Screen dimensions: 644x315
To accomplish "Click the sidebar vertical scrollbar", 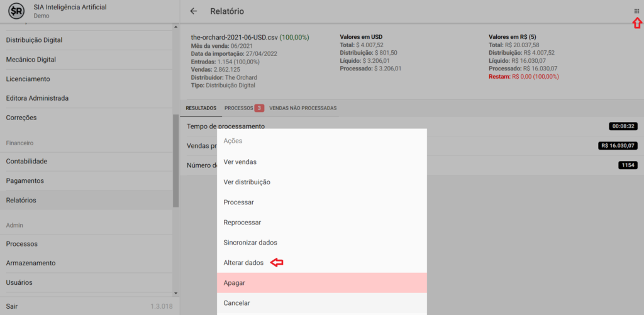I will point(176,160).
